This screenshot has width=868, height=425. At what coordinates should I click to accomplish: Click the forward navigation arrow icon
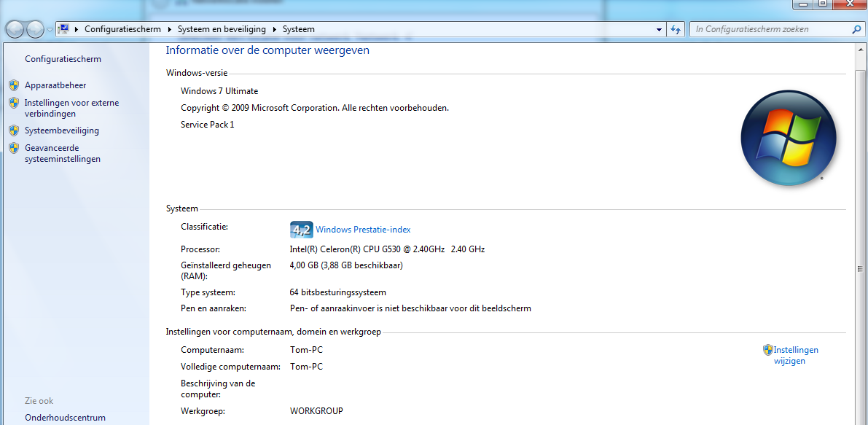(34, 29)
